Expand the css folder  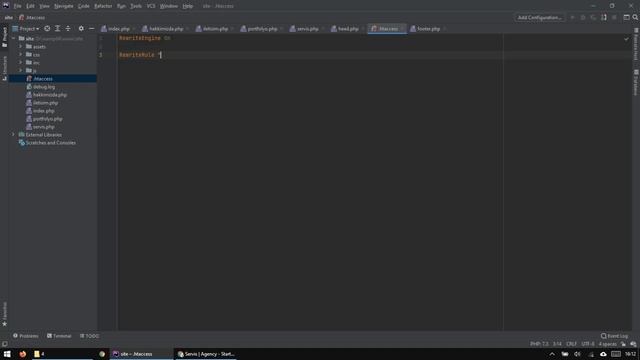pyautogui.click(x=20, y=55)
